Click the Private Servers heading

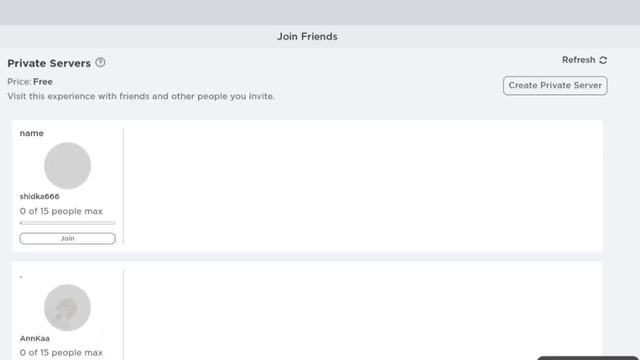49,63
